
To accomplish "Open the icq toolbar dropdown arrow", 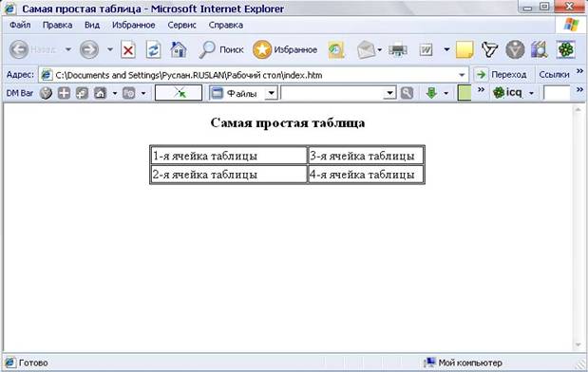I will pyautogui.click(x=531, y=93).
